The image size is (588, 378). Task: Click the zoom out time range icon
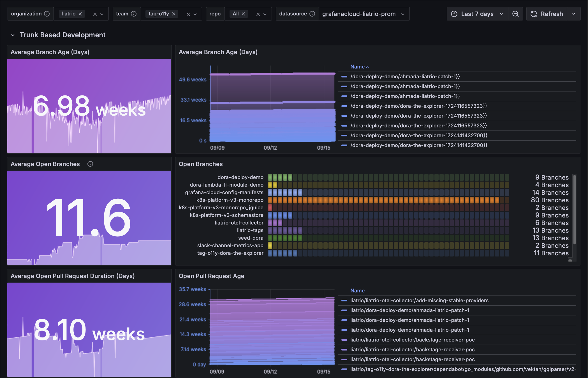[x=515, y=14]
